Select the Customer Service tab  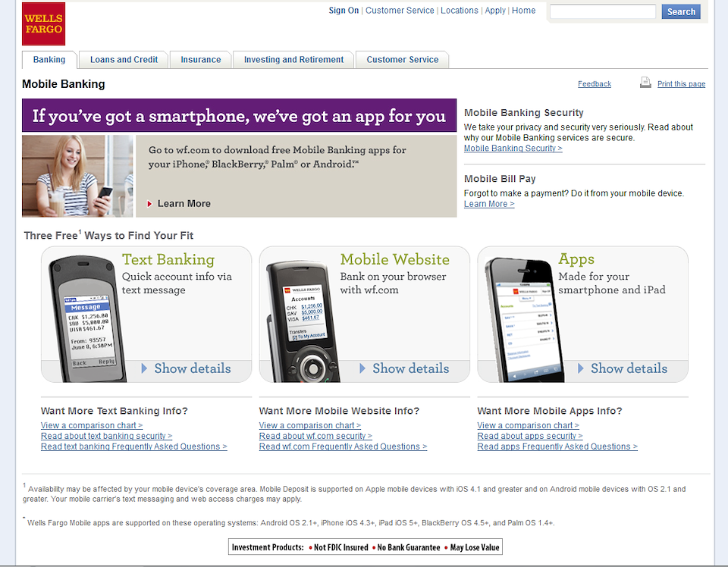click(x=403, y=60)
